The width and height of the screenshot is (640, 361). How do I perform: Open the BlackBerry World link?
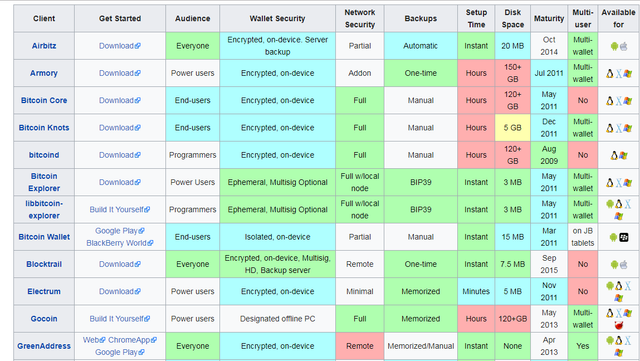tap(120, 243)
